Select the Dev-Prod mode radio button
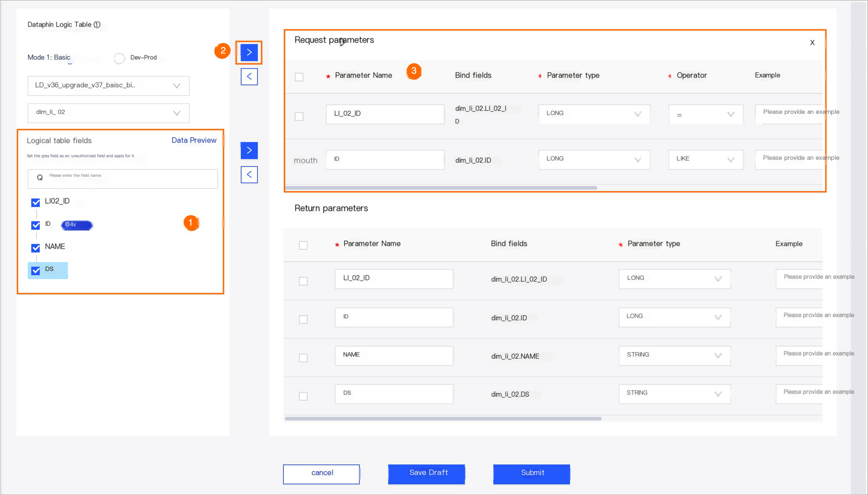The height and width of the screenshot is (495, 868). pyautogui.click(x=119, y=58)
